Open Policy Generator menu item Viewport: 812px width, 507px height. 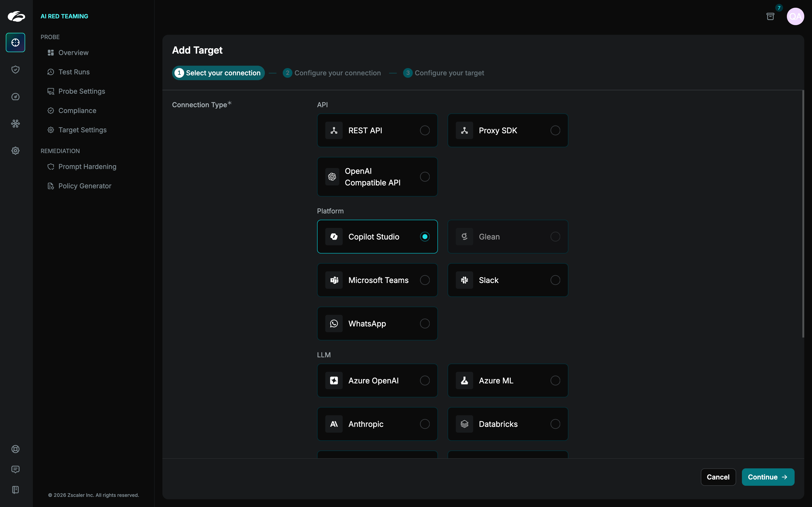click(x=85, y=186)
